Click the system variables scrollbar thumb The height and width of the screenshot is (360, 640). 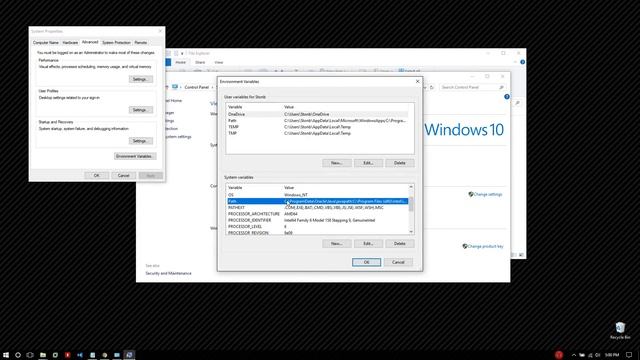tap(411, 204)
